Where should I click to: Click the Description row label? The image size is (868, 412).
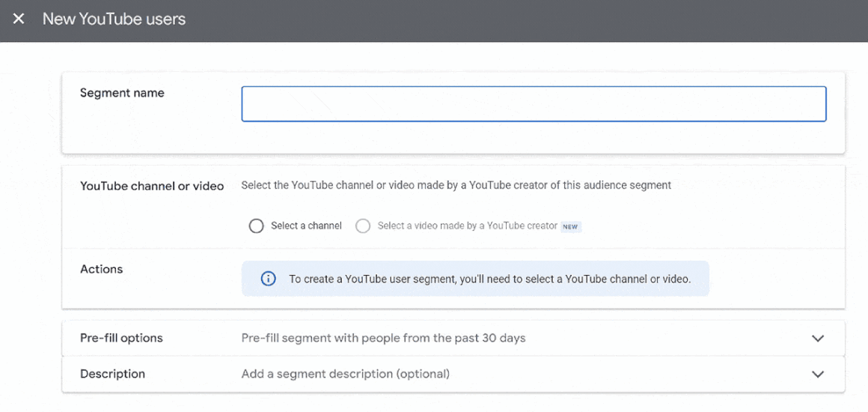112,374
